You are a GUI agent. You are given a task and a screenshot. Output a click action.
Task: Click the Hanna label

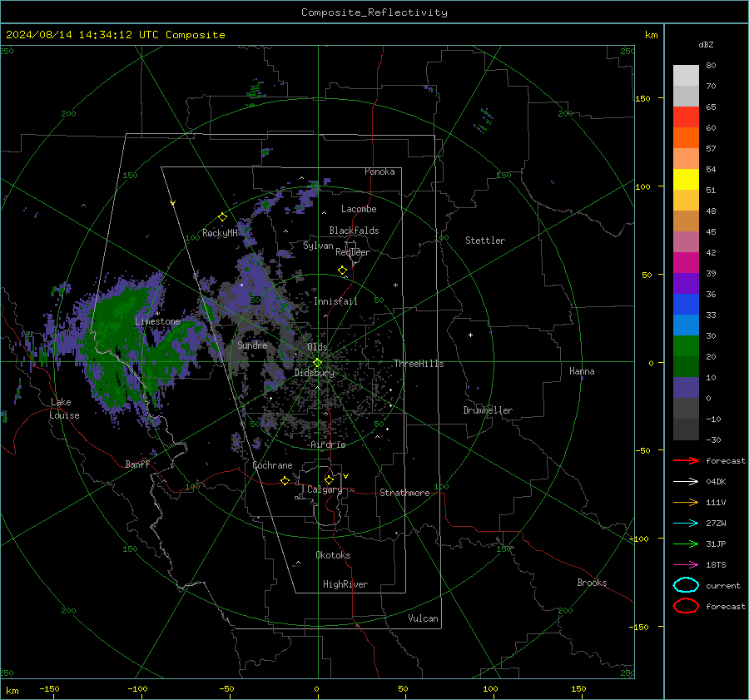(x=582, y=371)
